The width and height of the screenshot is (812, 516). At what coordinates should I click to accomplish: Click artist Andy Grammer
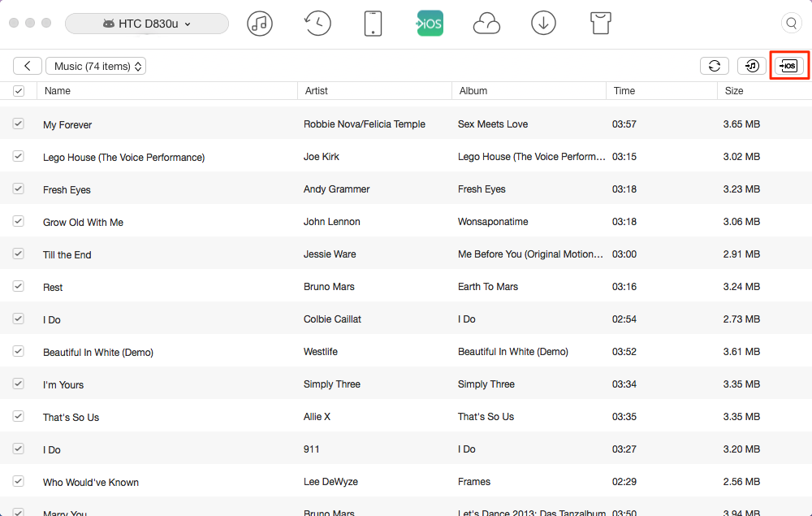point(337,189)
